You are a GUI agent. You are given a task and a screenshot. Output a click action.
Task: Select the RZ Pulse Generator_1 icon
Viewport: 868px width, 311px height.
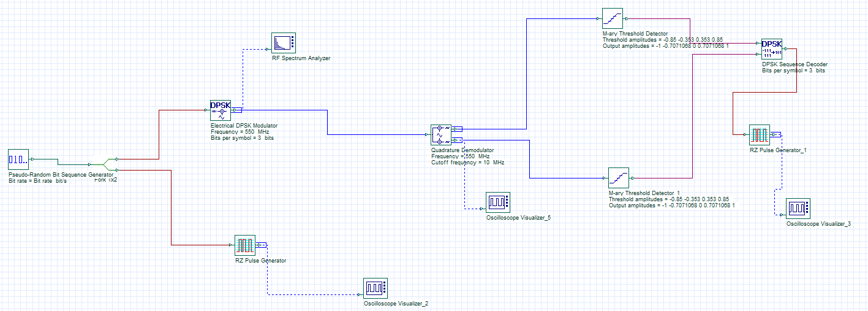(x=759, y=135)
